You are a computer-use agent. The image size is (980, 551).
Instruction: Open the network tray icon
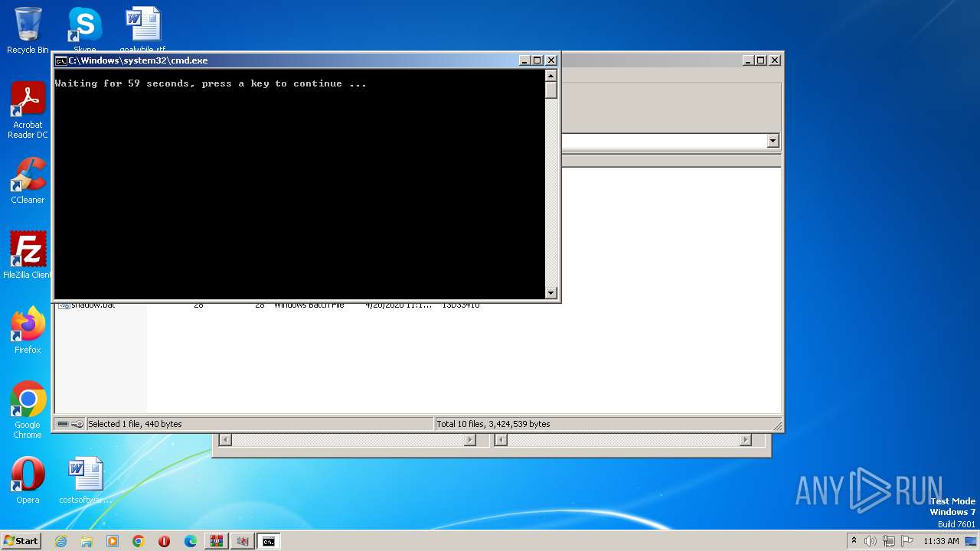(x=888, y=541)
